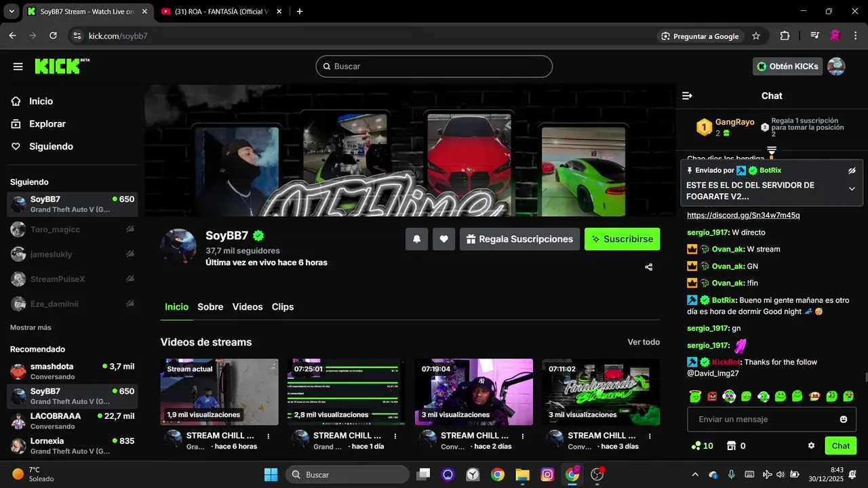Switch to the ROA - FANTASÍA YouTube tab
Viewport: 868px width, 488px height.
[x=221, y=12]
